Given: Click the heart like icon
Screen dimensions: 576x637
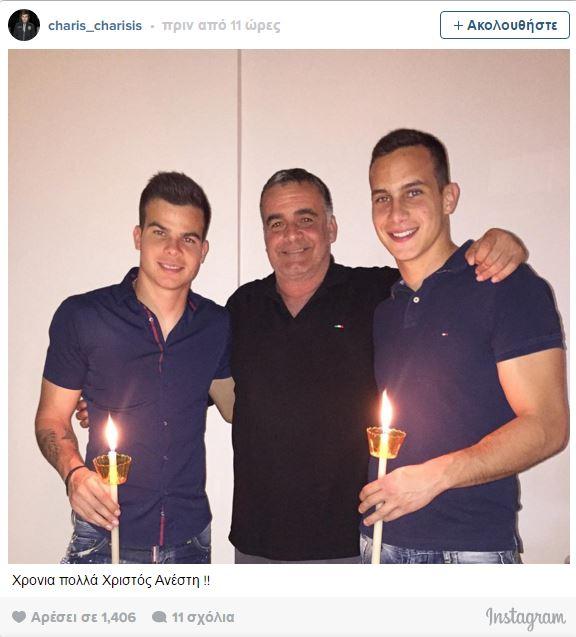Looking at the screenshot, I should coord(19,617).
